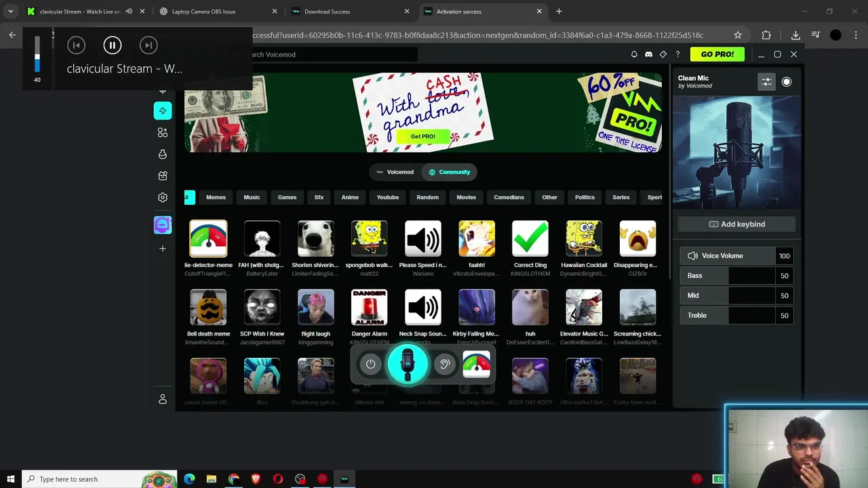This screenshot has height=488, width=868.
Task: Open the Download Success browser tab
Action: click(351, 12)
